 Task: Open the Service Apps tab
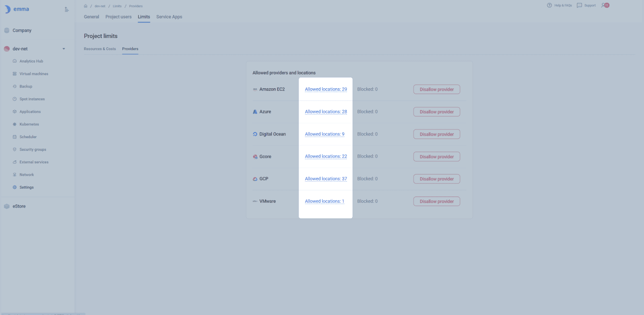coord(169,17)
